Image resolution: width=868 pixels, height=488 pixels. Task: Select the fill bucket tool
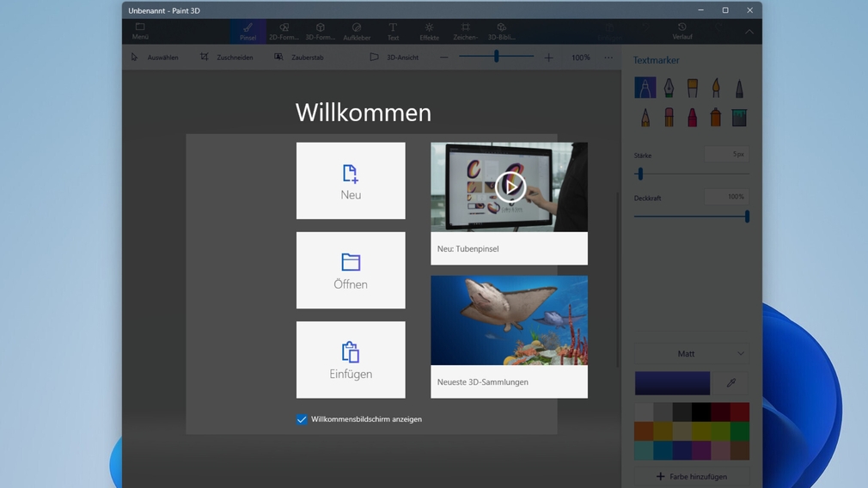click(x=740, y=118)
